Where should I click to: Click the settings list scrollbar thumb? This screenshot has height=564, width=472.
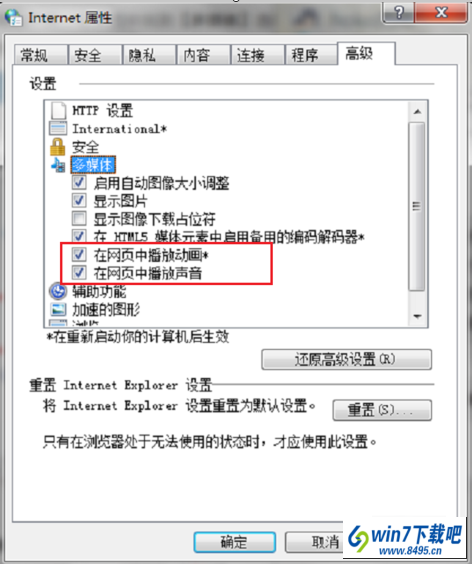(x=417, y=206)
